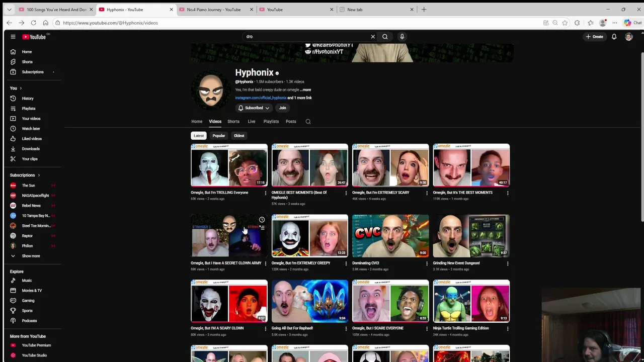Viewport: 644px width, 362px height.
Task: Open Your videos in the sidebar
Action: 31,119
